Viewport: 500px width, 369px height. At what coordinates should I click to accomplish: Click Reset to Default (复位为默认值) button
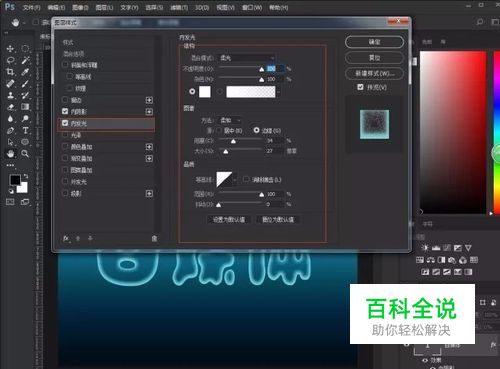click(x=278, y=219)
